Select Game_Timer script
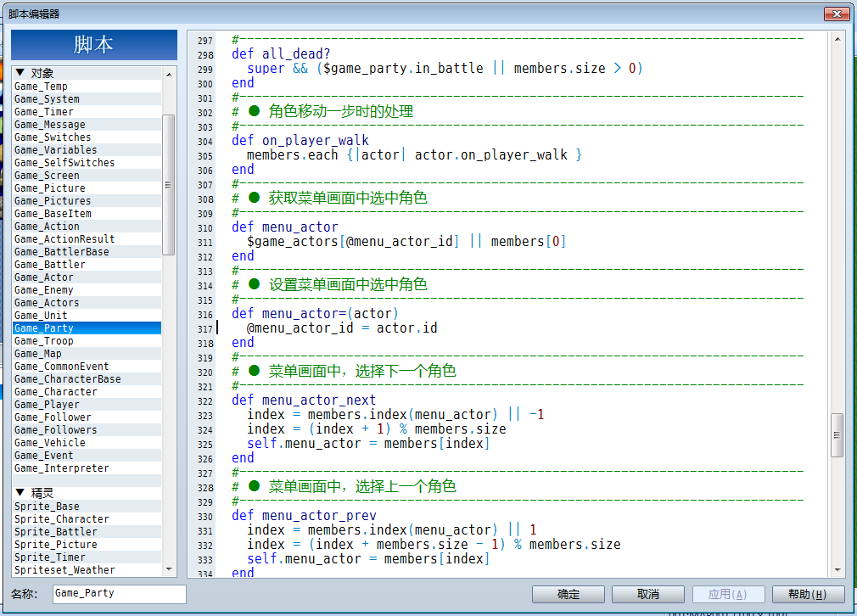857x616 pixels. point(87,111)
